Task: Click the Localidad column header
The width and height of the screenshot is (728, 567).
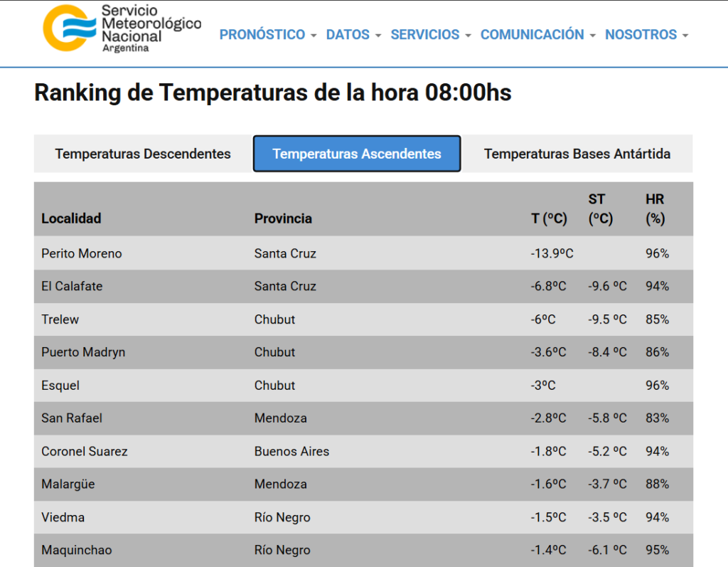Action: pyautogui.click(x=71, y=218)
